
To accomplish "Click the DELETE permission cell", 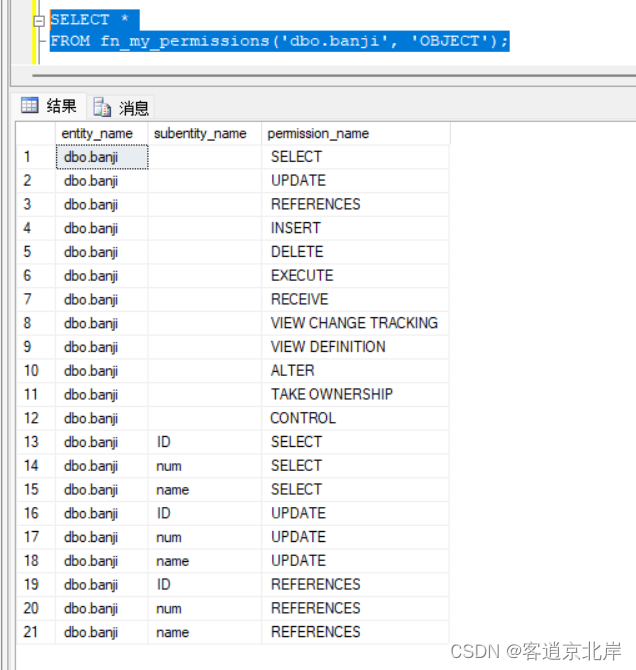I will click(x=356, y=252).
